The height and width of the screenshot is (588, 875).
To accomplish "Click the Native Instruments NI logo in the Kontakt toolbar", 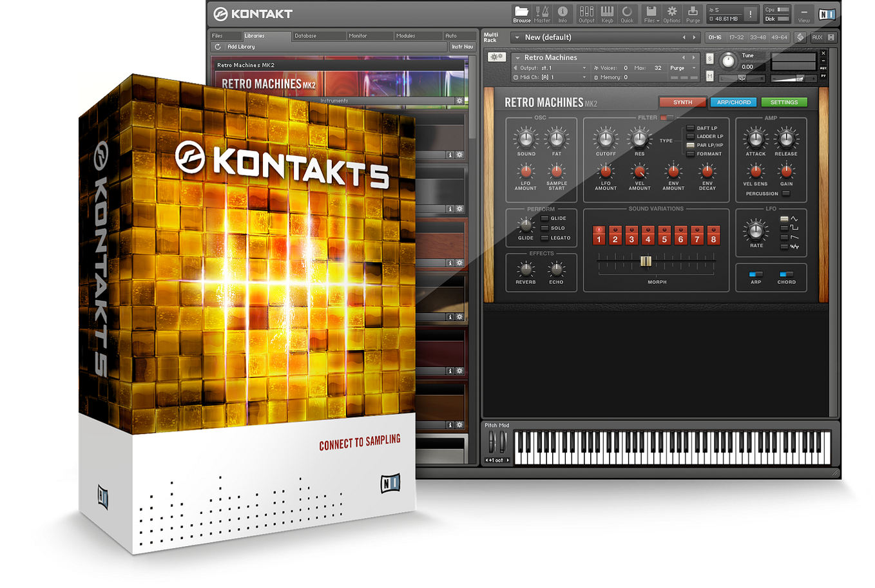I will [x=827, y=14].
